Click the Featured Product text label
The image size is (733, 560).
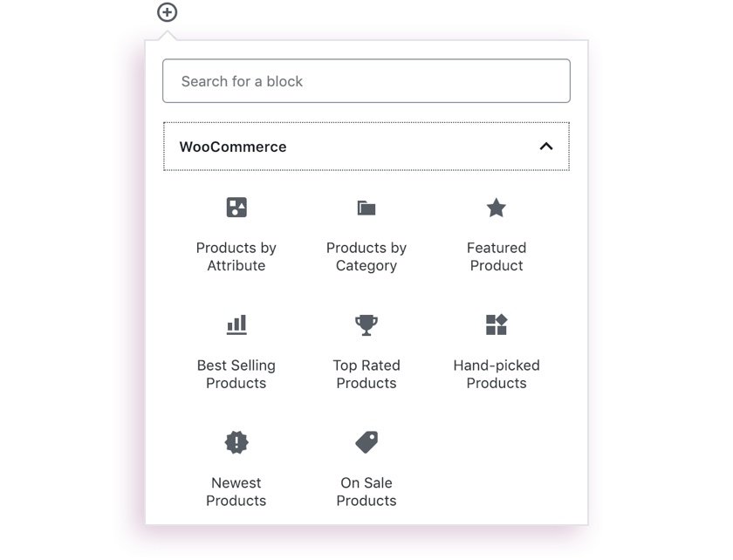(496, 256)
